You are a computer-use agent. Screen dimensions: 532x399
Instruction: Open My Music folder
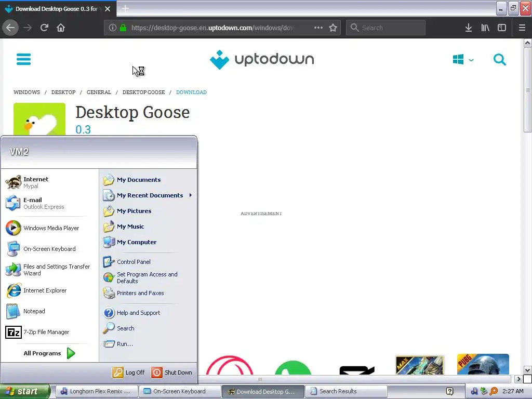tap(148, 227)
